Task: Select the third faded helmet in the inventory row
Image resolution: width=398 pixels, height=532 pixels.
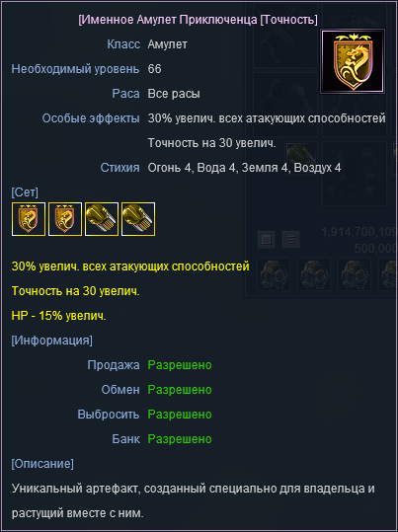Action: click(355, 274)
